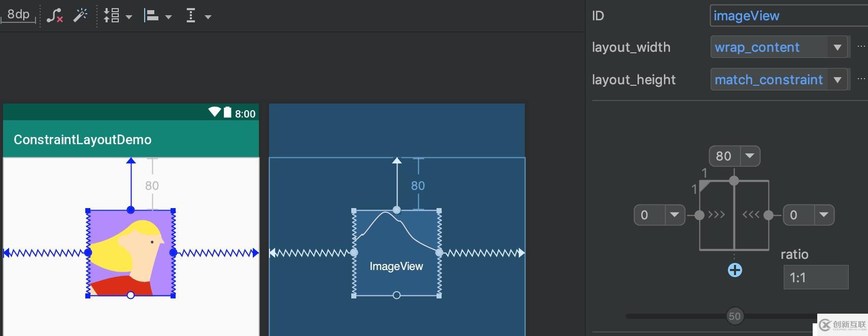This screenshot has height=336, width=868.
Task: Click bottom anchor circle on design avatar image
Action: (130, 295)
